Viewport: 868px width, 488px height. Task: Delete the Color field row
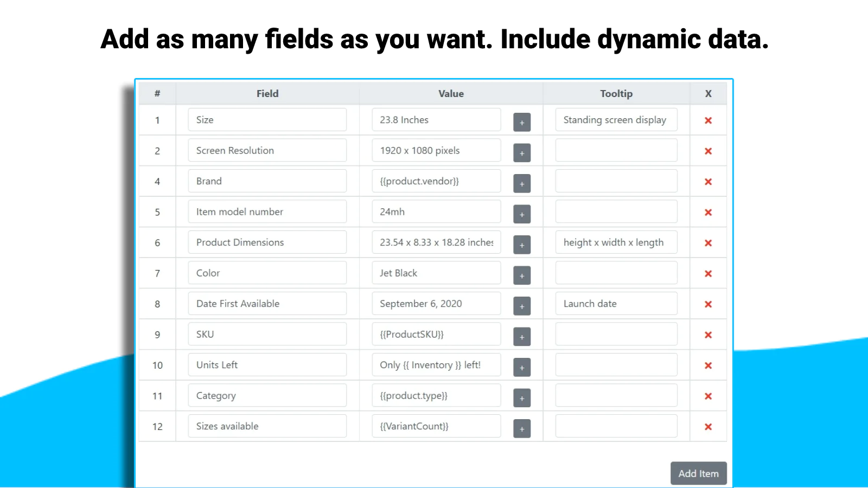coord(708,274)
